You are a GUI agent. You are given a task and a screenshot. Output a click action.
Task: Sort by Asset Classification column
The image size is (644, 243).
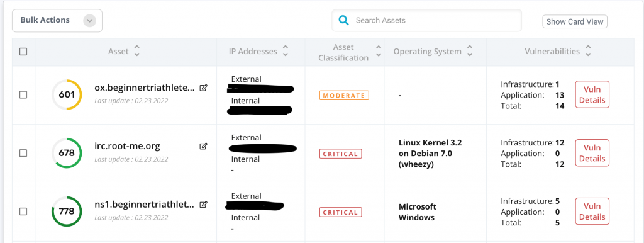[x=378, y=52]
